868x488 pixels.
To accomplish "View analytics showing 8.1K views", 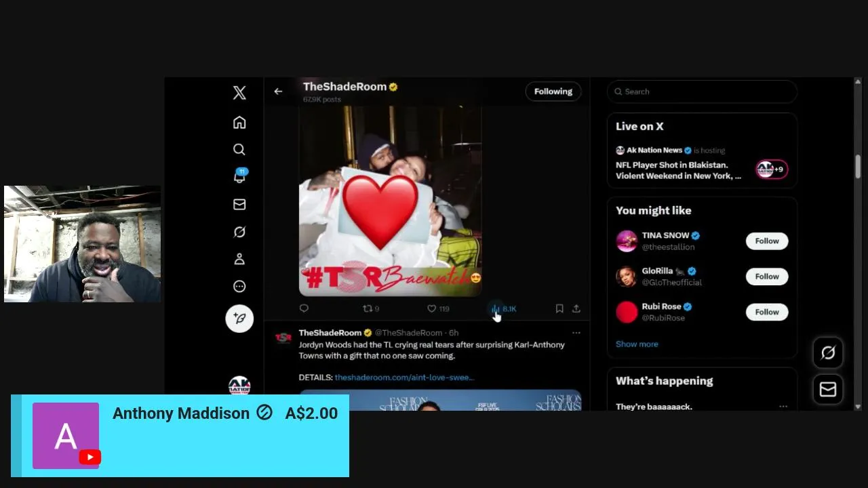I will pyautogui.click(x=504, y=308).
